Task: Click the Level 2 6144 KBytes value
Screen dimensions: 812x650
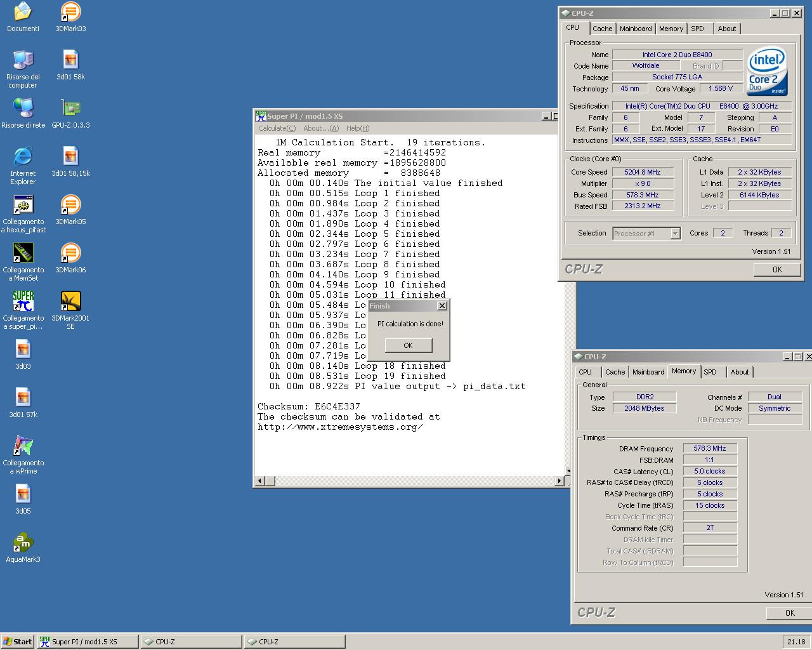Action: pos(759,195)
